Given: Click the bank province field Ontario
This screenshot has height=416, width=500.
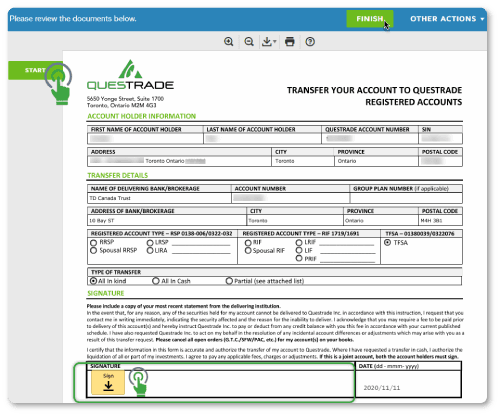Looking at the screenshot, I should click(381, 220).
